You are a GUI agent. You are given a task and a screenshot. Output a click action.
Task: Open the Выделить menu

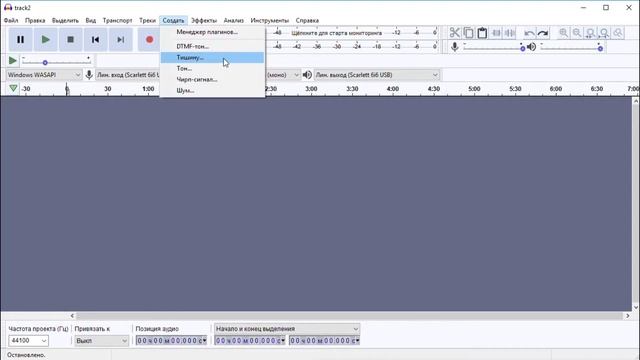[65, 20]
